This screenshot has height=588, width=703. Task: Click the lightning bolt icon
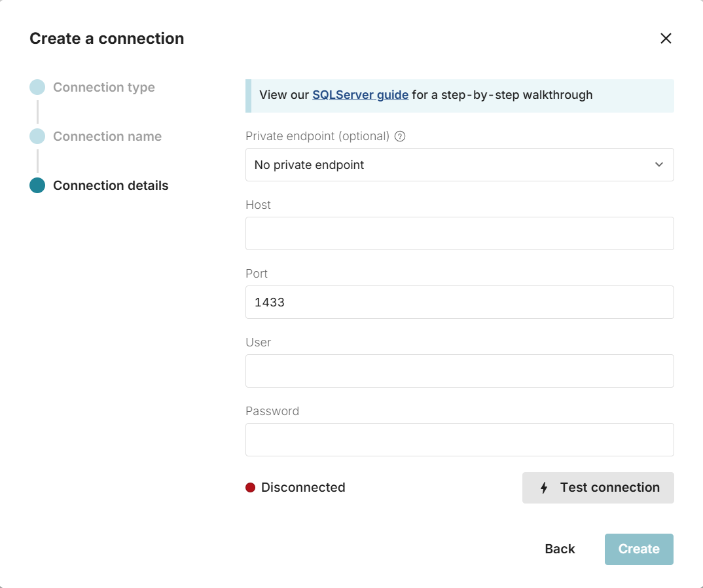pyautogui.click(x=544, y=488)
